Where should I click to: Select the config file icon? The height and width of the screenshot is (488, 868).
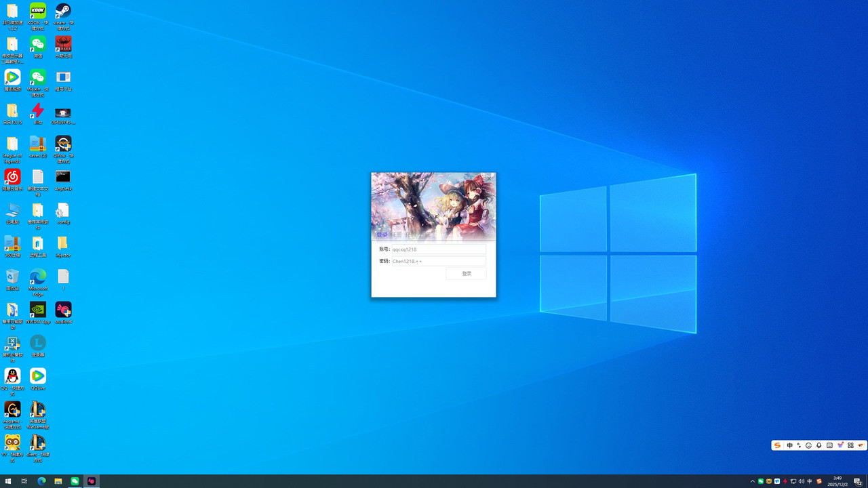pyautogui.click(x=63, y=213)
